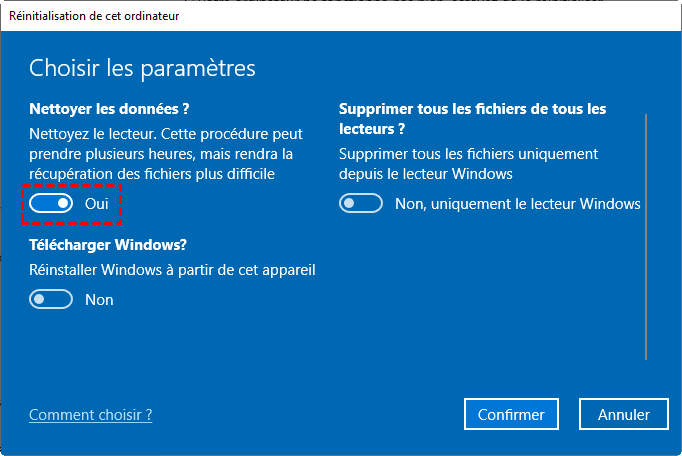Click the Non, uniquement le lecteur Windows label

point(517,203)
